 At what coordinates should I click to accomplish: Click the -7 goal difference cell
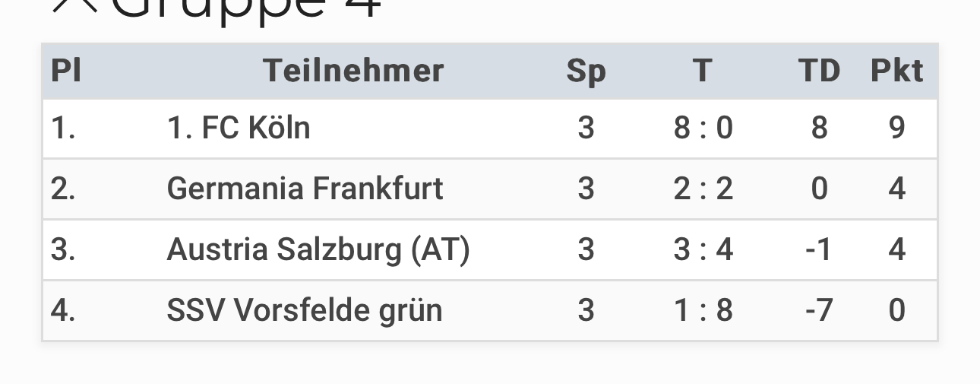pyautogui.click(x=819, y=310)
